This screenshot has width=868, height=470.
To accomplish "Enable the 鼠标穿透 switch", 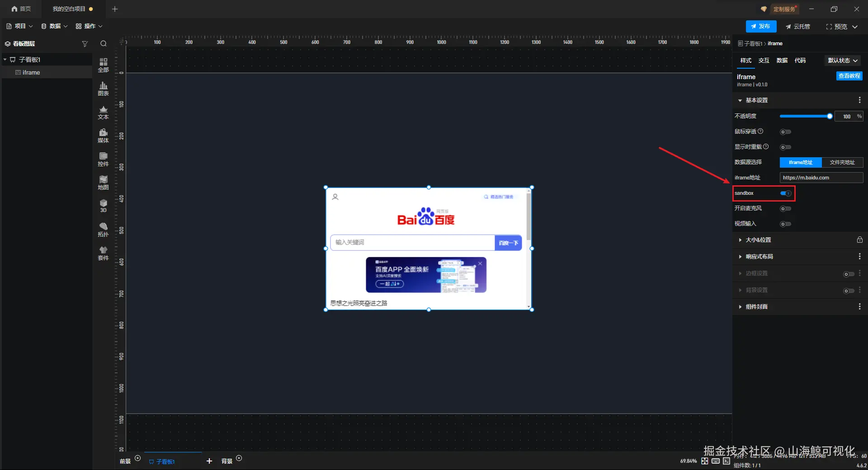I will (x=786, y=132).
